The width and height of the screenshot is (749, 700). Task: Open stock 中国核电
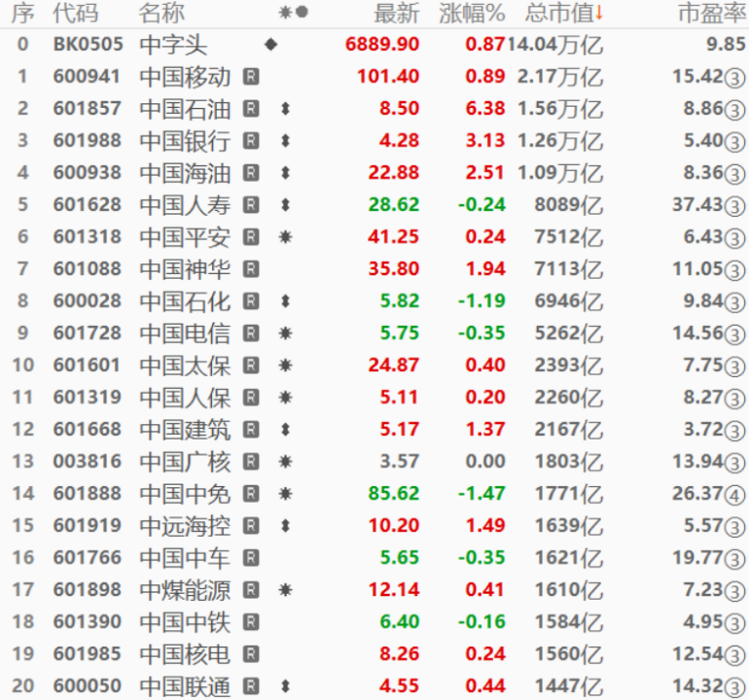(186, 654)
